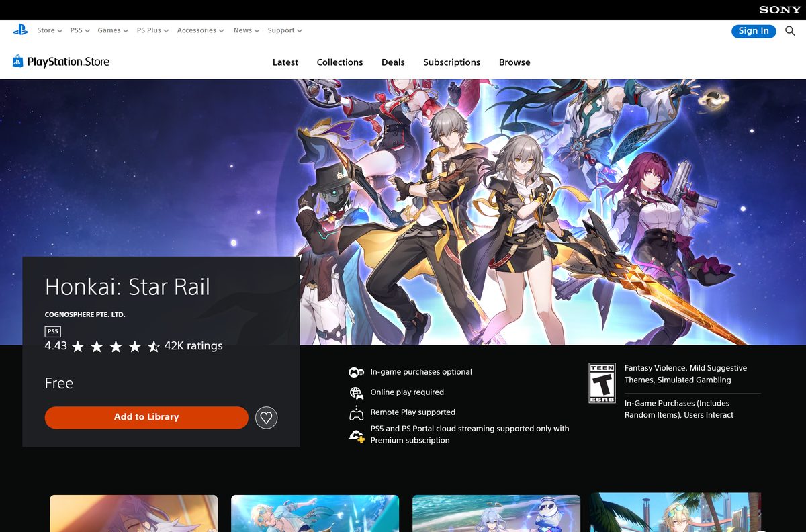Image resolution: width=806 pixels, height=532 pixels.
Task: Go to the Latest tab
Action: pos(285,62)
